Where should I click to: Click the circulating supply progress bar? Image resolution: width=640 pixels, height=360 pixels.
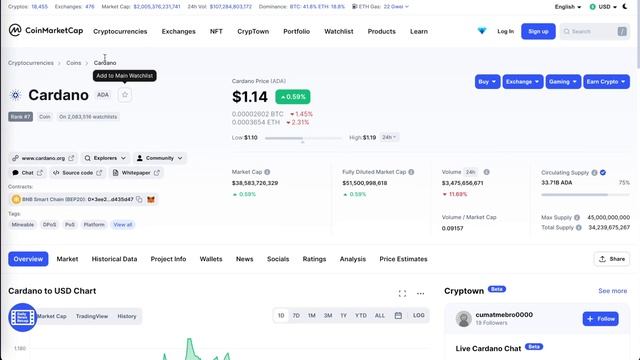pos(585,195)
